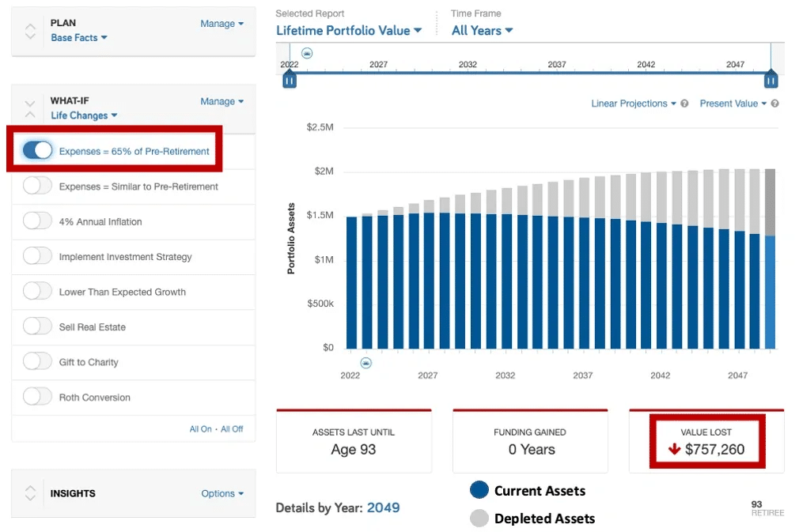This screenshot has height=532, width=799.
Task: Collapse the WHAT-IF panel using its chevrons
Action: point(30,109)
